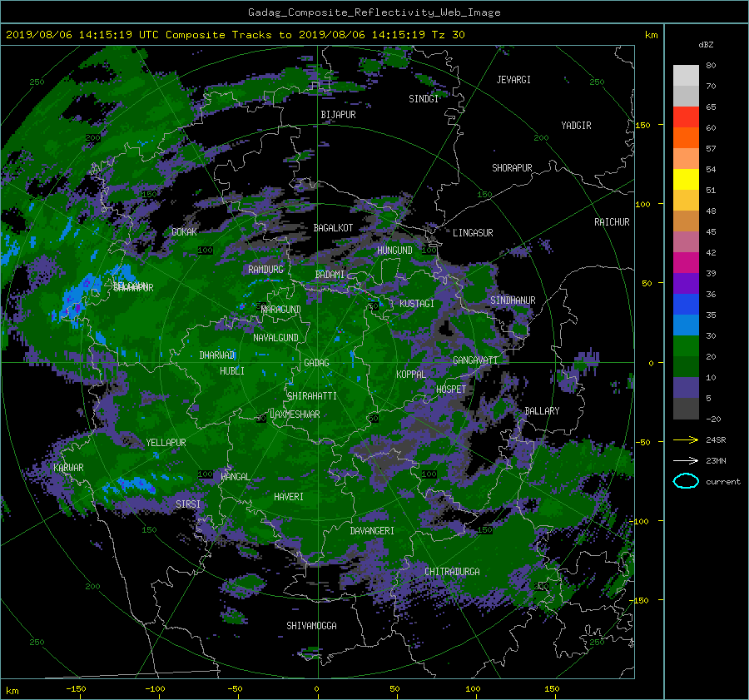Click the dBZ legend heading
Screen dimensions: 749x700
pyautogui.click(x=706, y=45)
